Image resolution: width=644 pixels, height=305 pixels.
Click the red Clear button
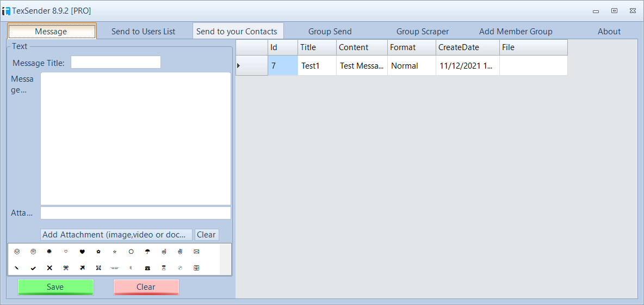[x=146, y=287]
